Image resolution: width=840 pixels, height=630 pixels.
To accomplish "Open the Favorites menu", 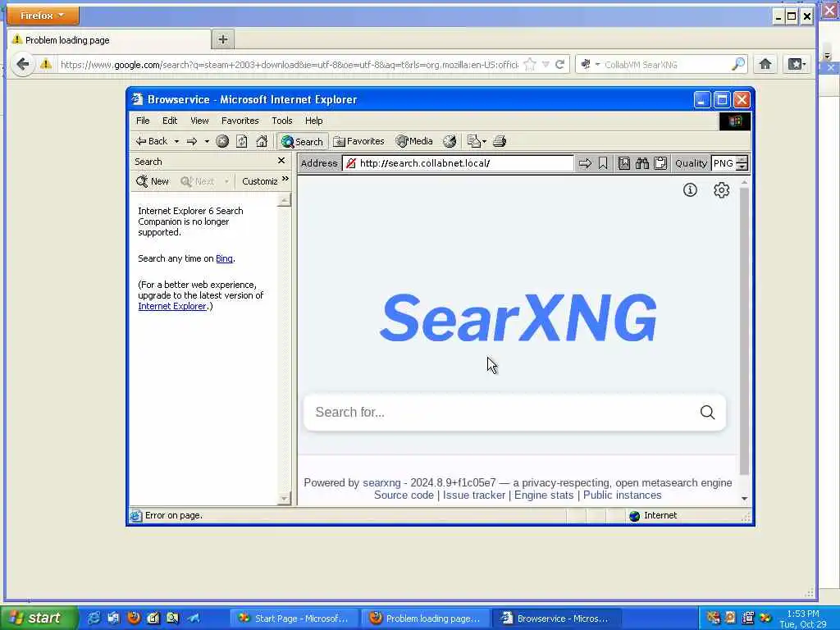I will (x=240, y=121).
